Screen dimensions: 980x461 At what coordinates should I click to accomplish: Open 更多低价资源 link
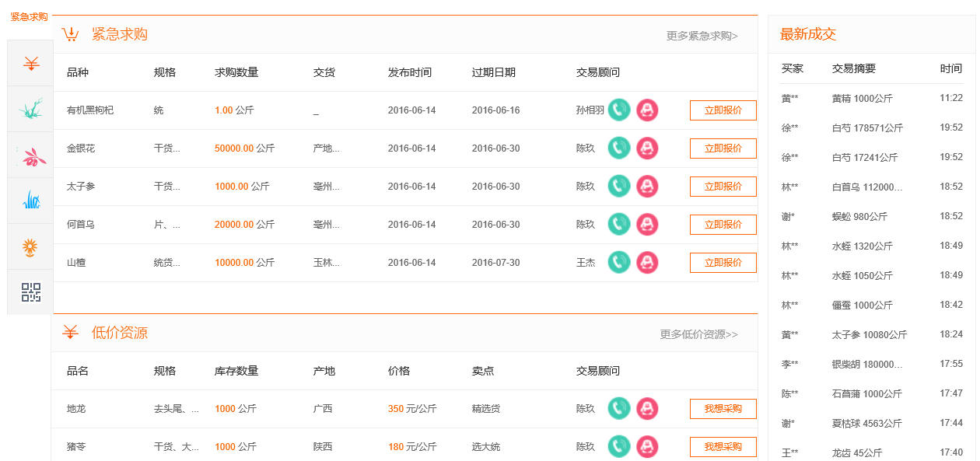698,334
